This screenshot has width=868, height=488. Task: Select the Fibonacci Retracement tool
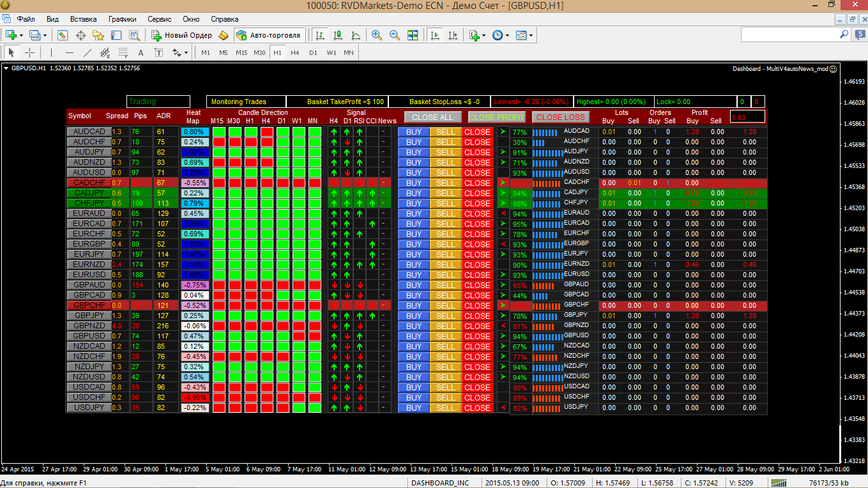(x=123, y=52)
